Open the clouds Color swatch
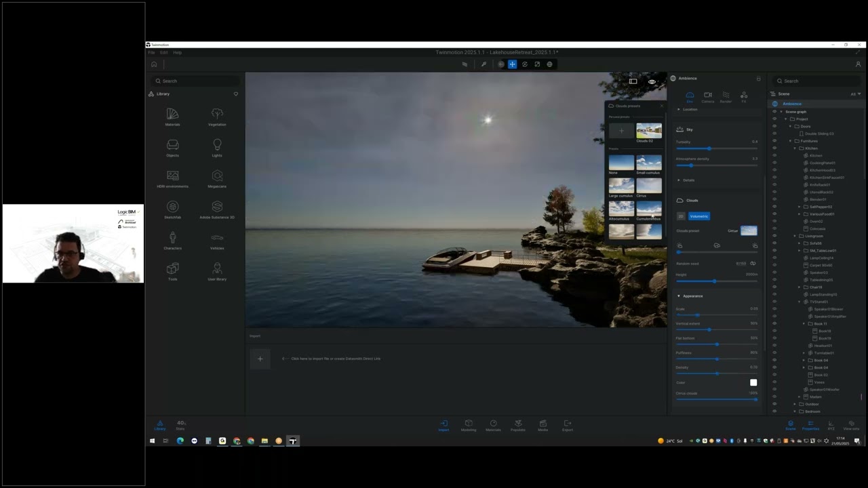868x488 pixels. click(753, 382)
